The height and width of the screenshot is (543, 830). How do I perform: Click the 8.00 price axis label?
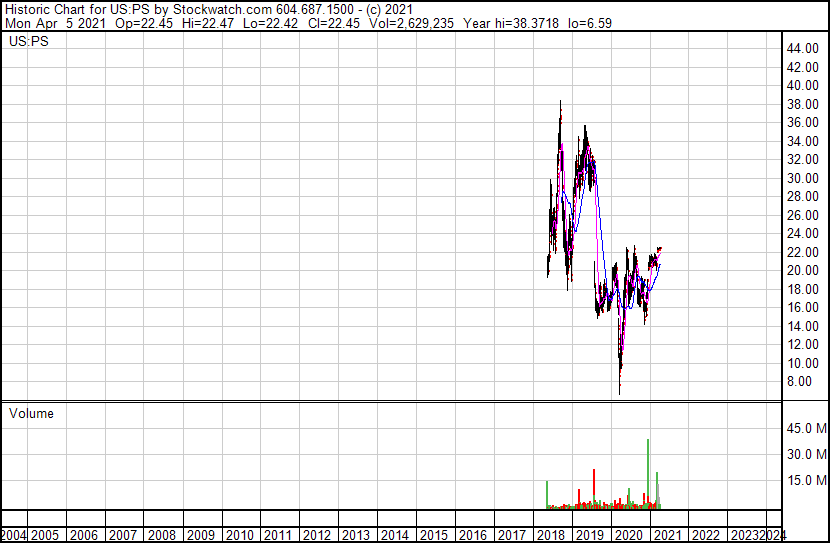(x=799, y=382)
